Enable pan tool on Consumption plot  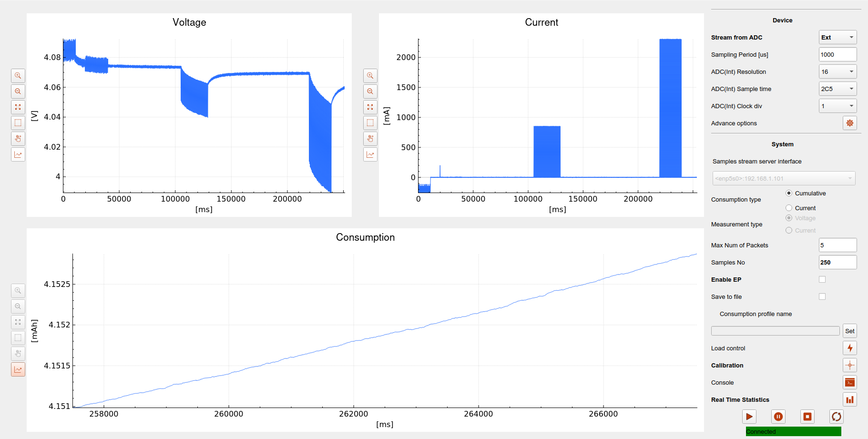click(18, 353)
